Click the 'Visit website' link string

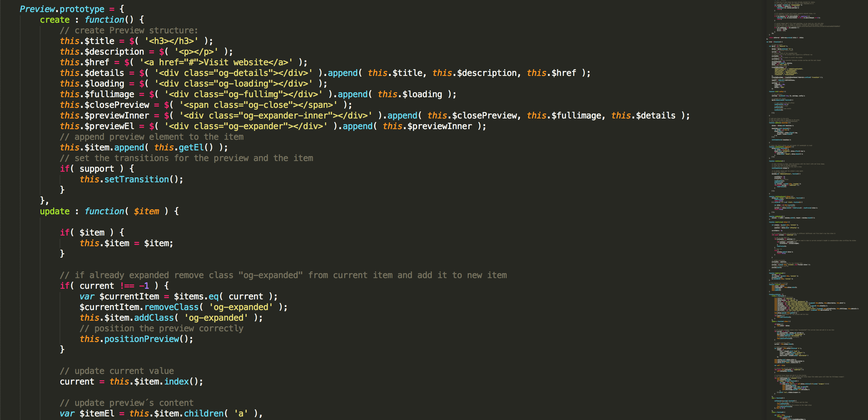[236, 62]
